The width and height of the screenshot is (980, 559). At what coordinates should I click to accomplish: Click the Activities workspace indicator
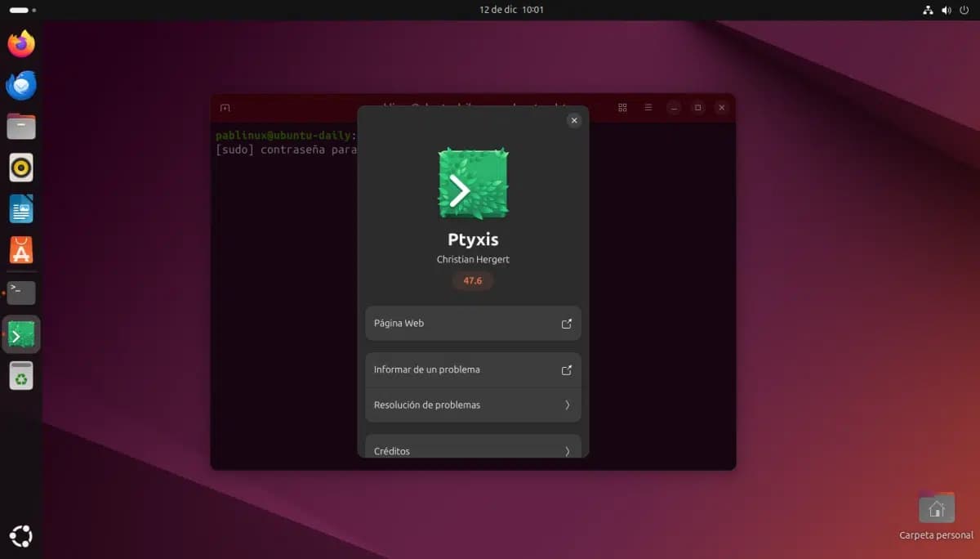tap(22, 10)
